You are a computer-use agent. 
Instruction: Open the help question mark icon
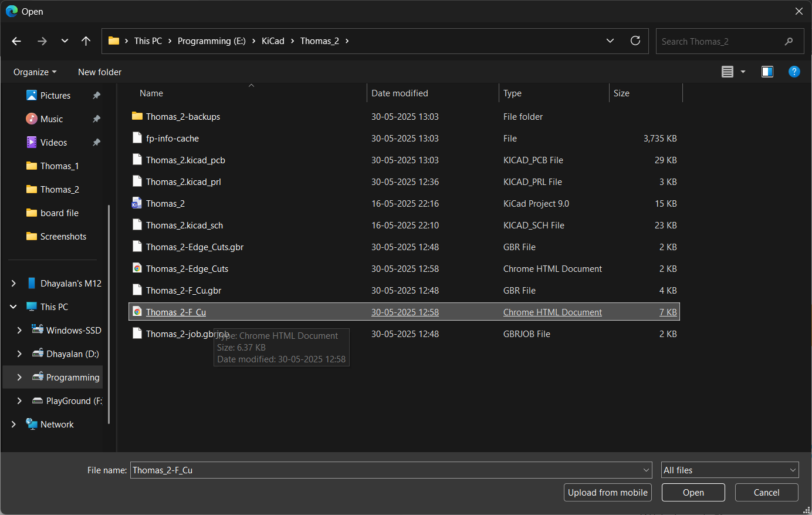click(794, 72)
